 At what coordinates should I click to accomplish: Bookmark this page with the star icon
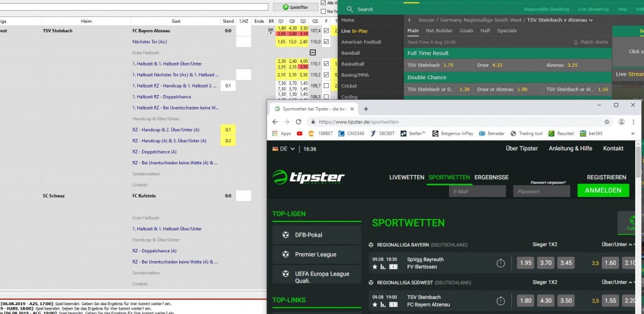pyautogui.click(x=607, y=122)
